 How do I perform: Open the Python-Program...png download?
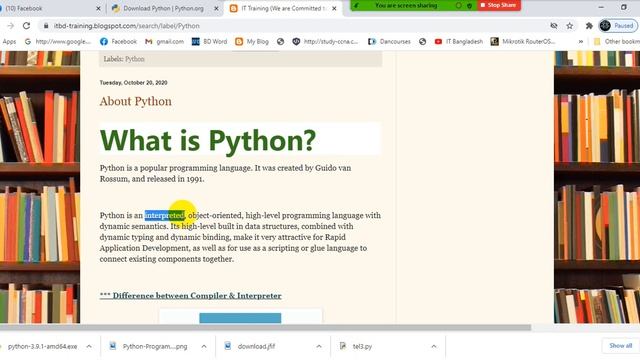(x=149, y=347)
